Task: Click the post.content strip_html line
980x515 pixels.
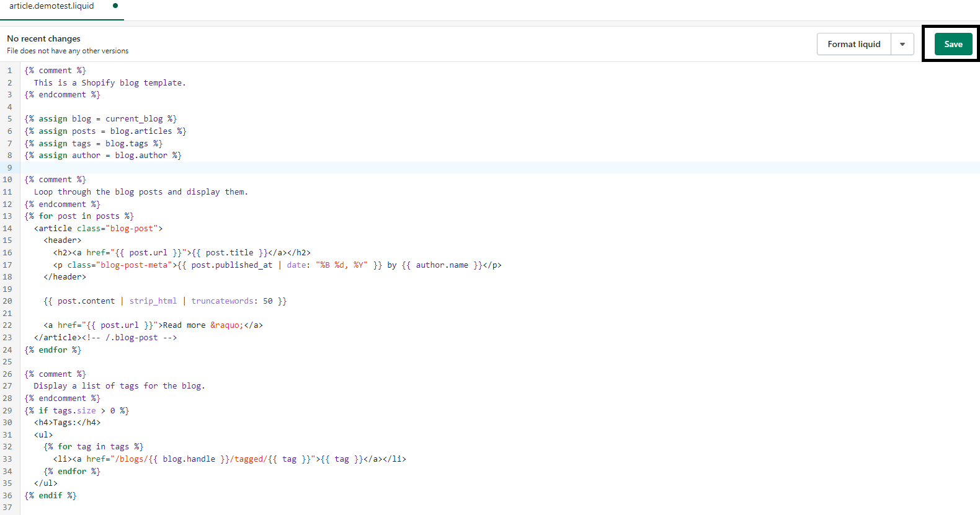Action: click(165, 301)
